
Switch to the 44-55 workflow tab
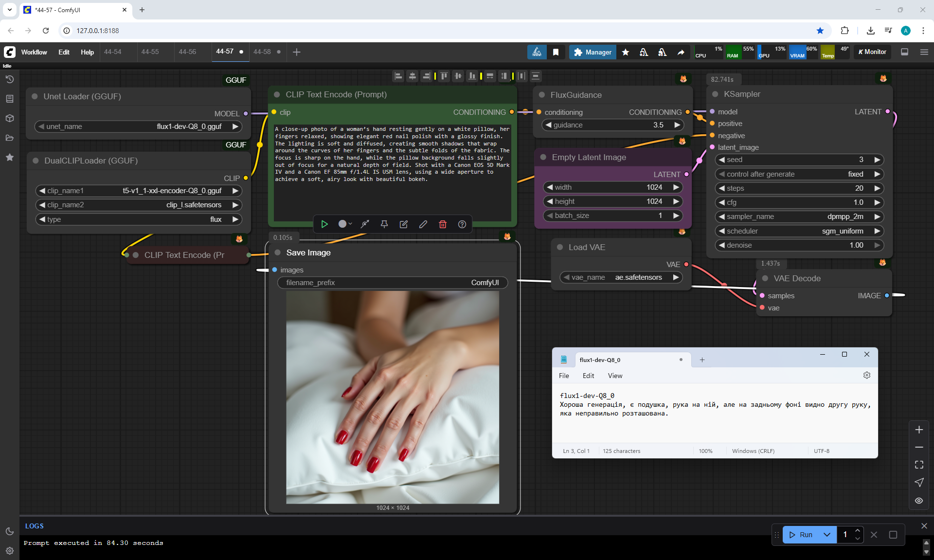coord(150,52)
